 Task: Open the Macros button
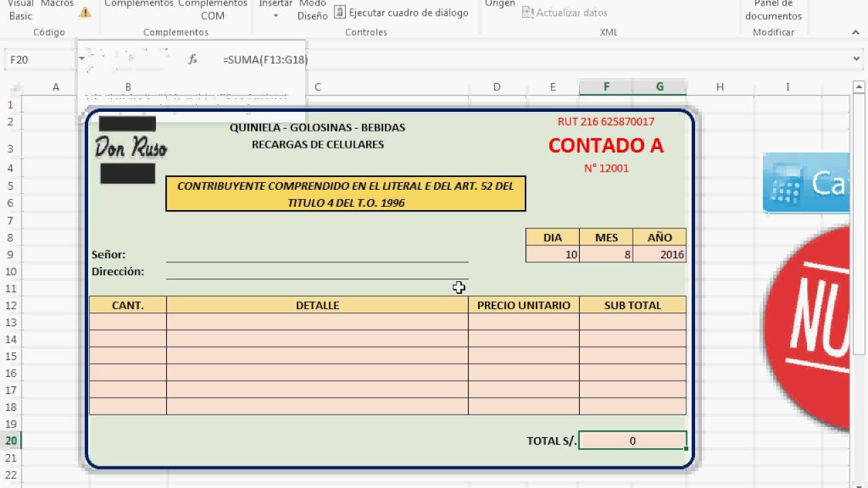[x=57, y=4]
